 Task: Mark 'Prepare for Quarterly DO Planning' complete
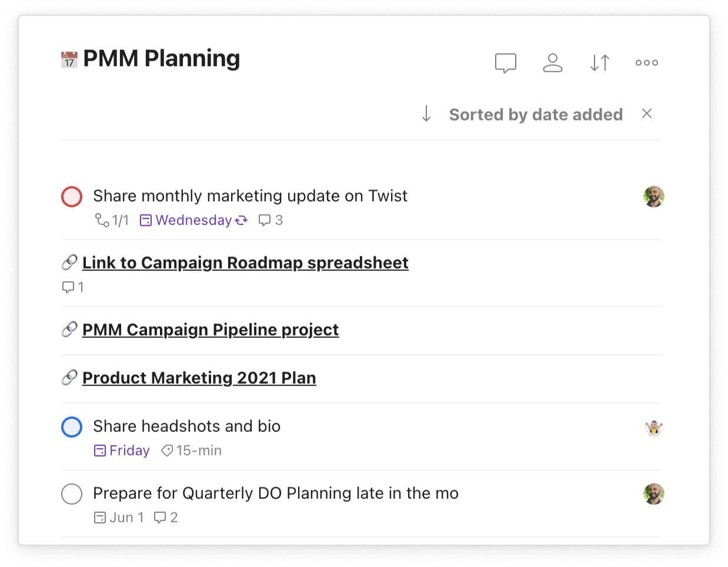[x=72, y=494]
